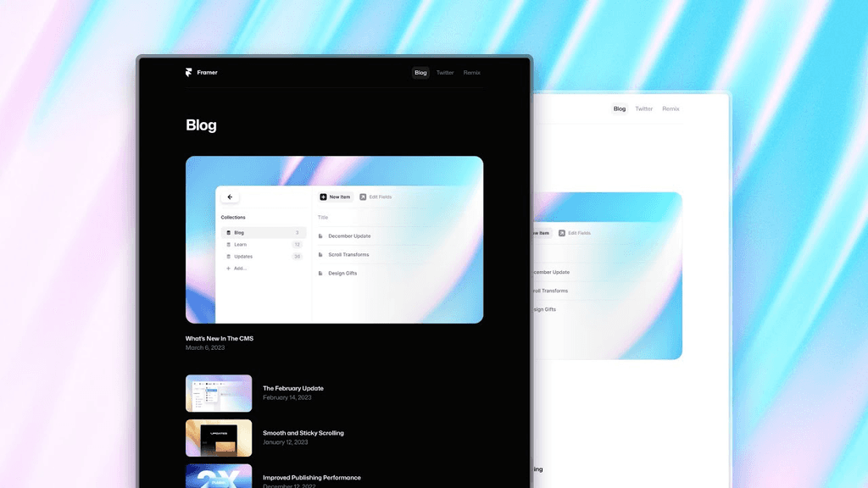Click the Framer logo icon
Image resolution: width=868 pixels, height=488 pixels.
pyautogui.click(x=188, y=72)
